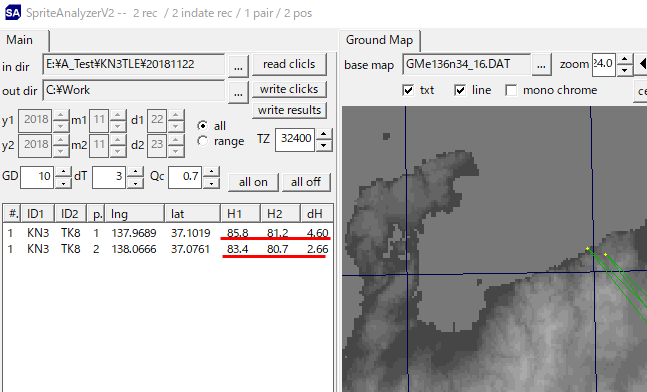
Task: Browse for a base map file
Action: pos(541,66)
